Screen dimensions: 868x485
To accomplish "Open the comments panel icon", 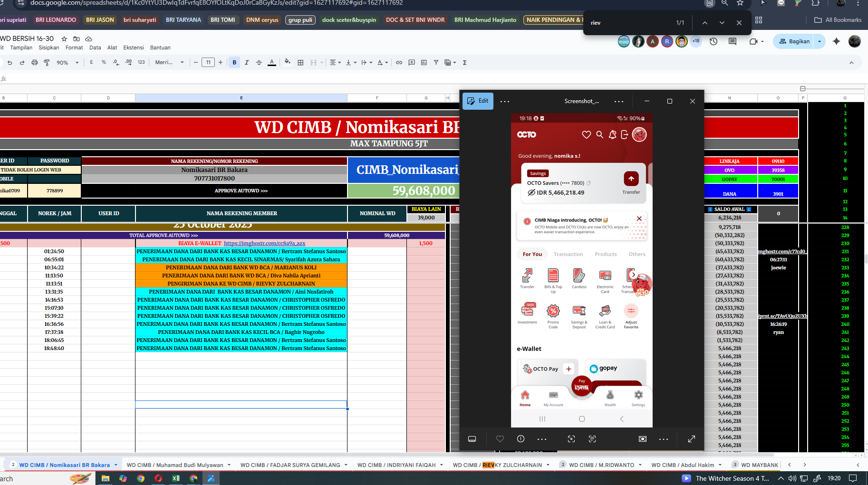I will 733,41.
